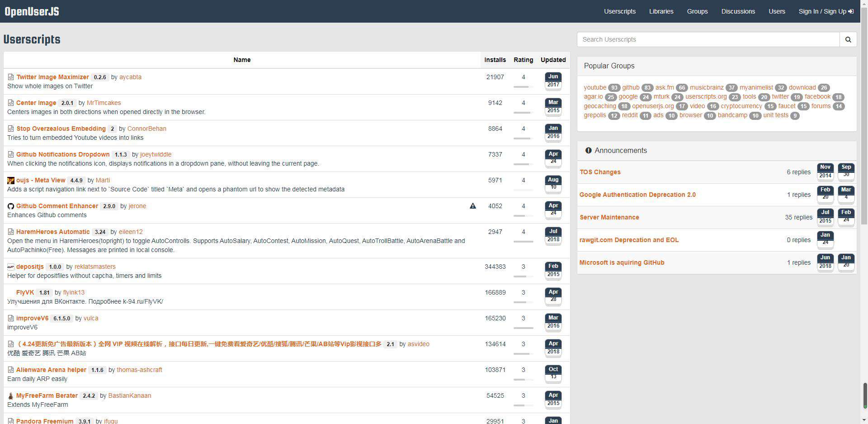Click the search magnifier button
Image resolution: width=868 pixels, height=424 pixels.
click(x=848, y=39)
